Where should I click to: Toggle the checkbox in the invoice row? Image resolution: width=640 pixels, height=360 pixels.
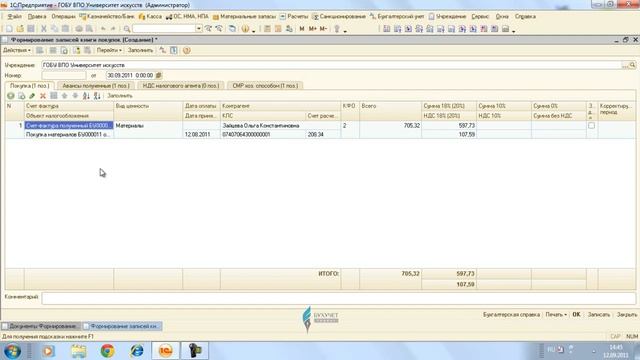point(591,126)
